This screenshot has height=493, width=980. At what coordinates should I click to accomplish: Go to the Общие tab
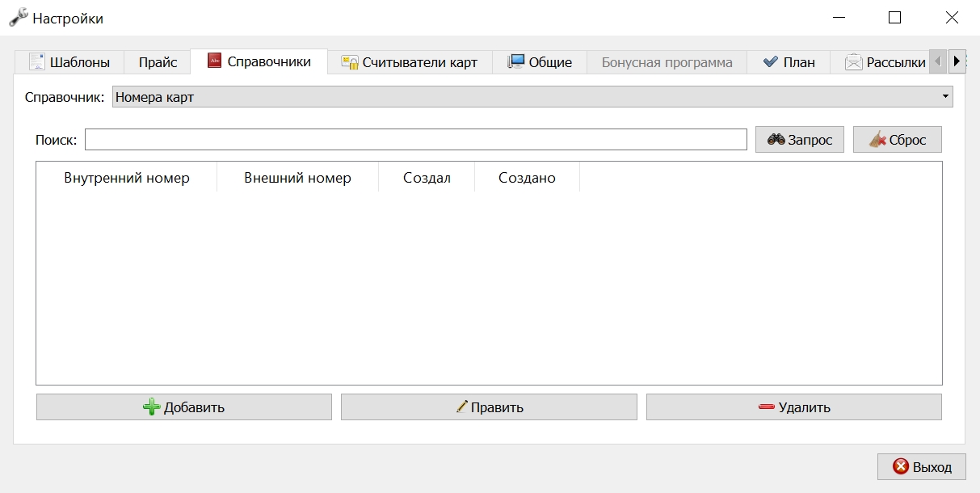pyautogui.click(x=540, y=62)
